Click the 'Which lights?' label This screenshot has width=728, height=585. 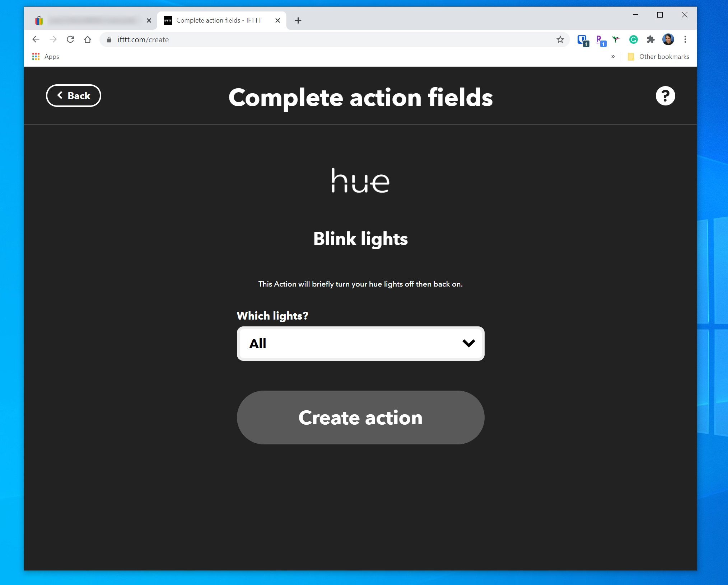[272, 316]
